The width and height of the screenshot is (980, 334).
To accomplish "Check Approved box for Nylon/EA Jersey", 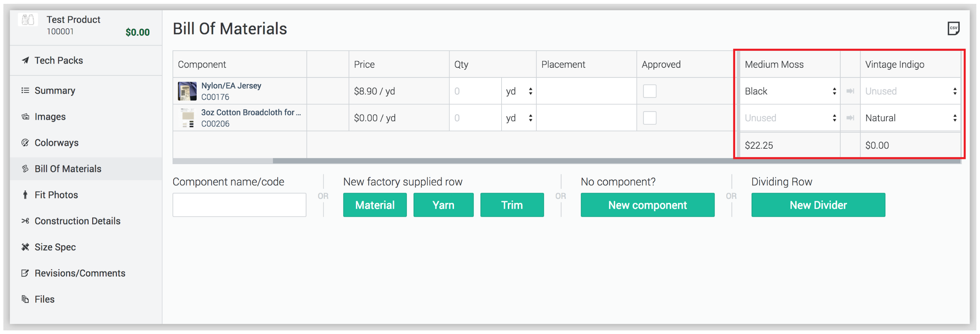I will click(x=649, y=91).
